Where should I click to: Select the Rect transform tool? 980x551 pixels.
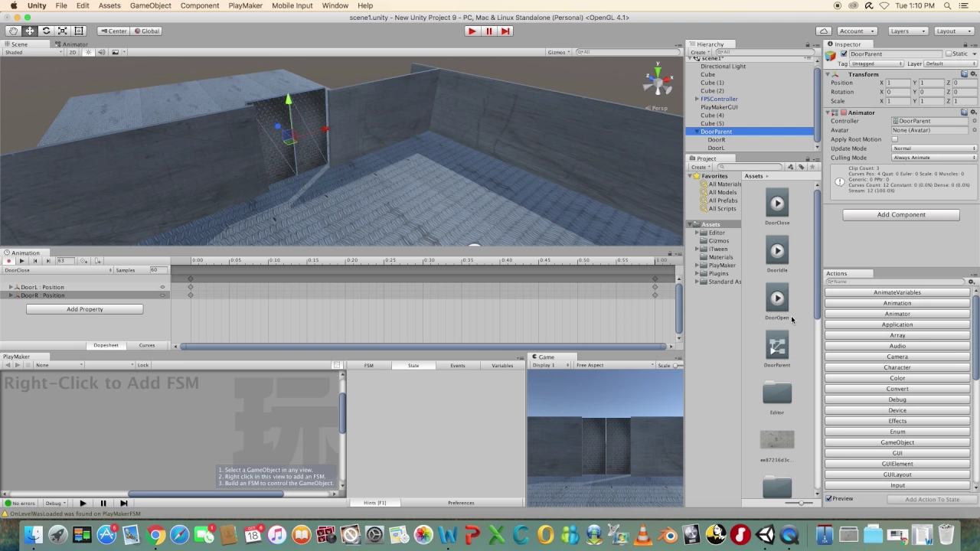click(78, 31)
